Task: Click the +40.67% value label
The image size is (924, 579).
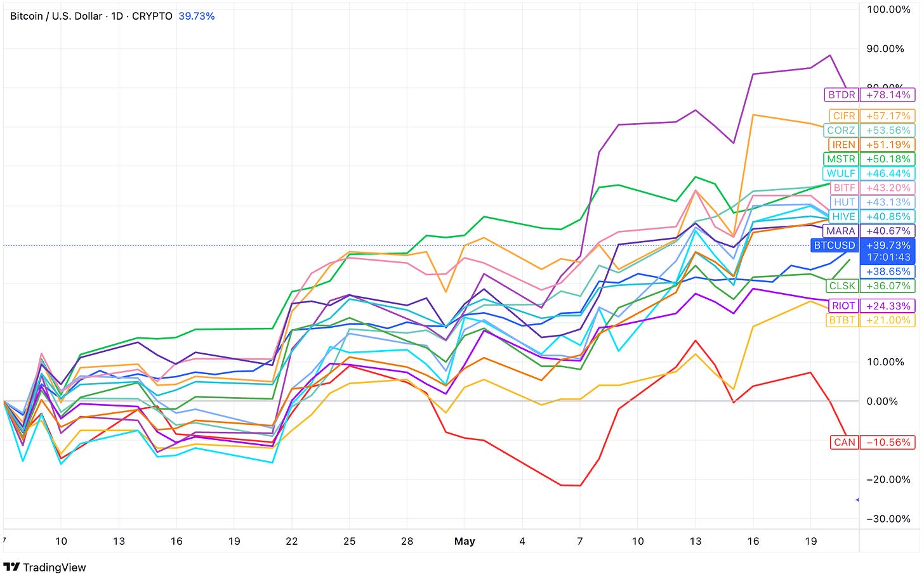Action: click(888, 231)
